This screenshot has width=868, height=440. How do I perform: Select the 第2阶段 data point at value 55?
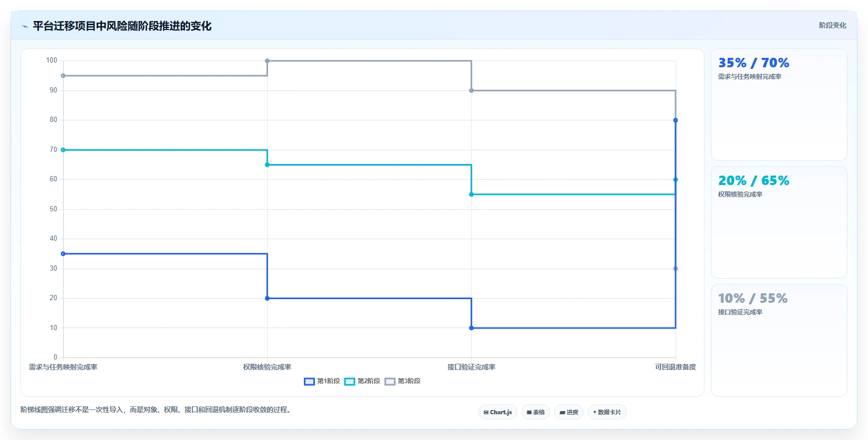click(x=471, y=195)
